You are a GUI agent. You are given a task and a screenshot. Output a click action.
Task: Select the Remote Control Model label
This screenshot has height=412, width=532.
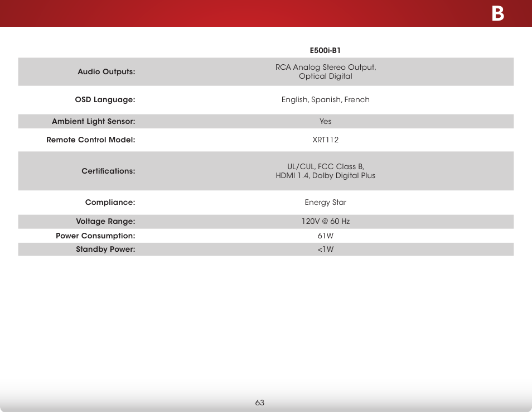point(91,140)
